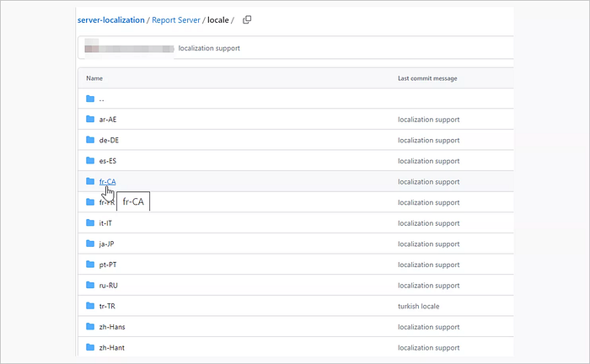Image resolution: width=590 pixels, height=364 pixels.
Task: Click the ja-JP folder icon
Action: click(90, 243)
